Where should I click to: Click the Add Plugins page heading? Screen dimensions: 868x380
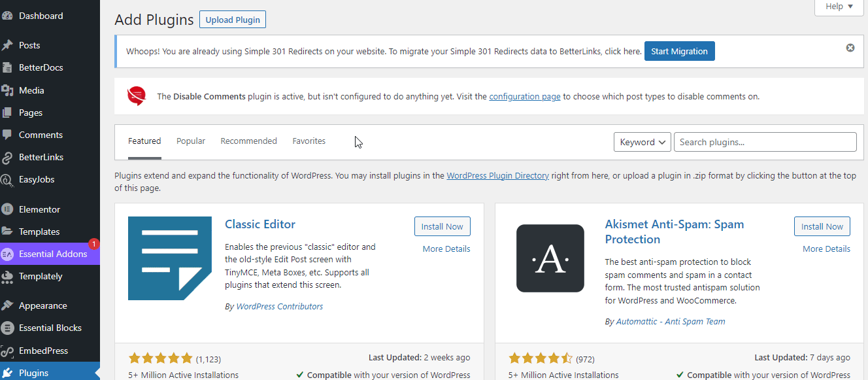pos(154,20)
